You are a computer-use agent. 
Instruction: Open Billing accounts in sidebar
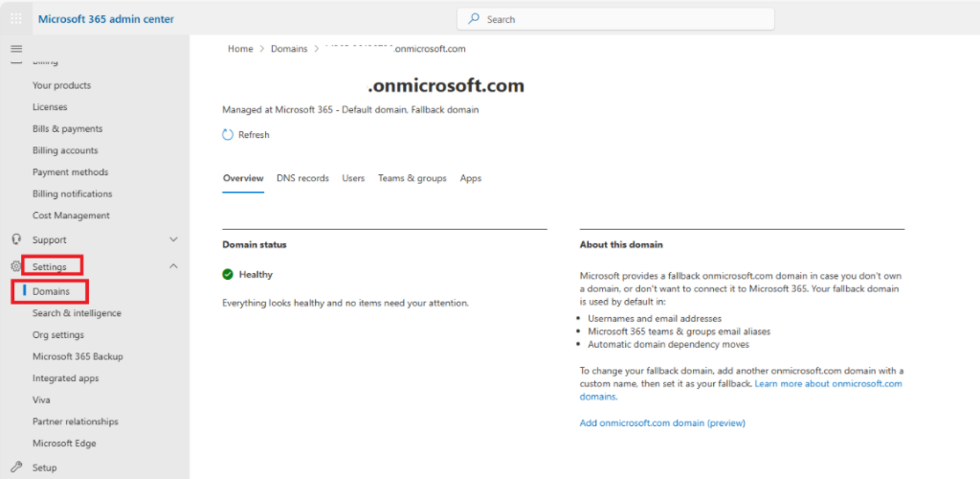coord(65,150)
